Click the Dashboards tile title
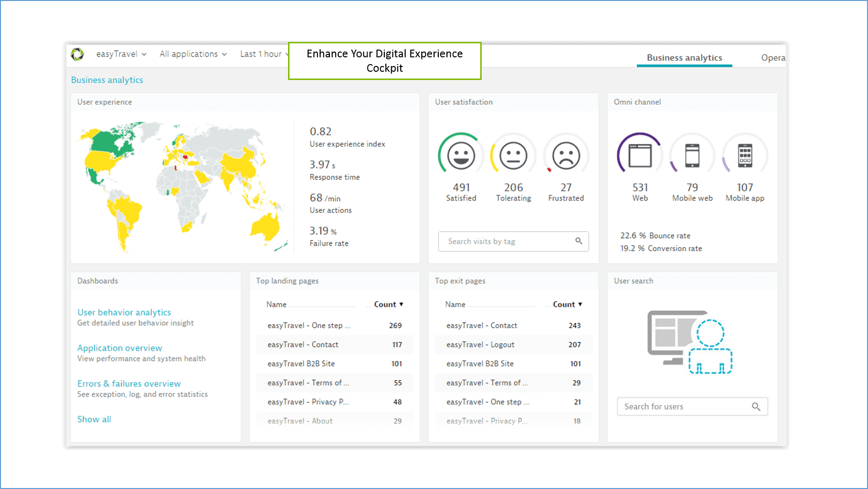 click(97, 281)
